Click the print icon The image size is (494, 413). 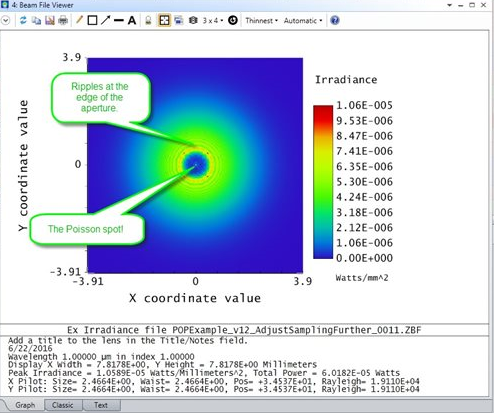coord(63,20)
